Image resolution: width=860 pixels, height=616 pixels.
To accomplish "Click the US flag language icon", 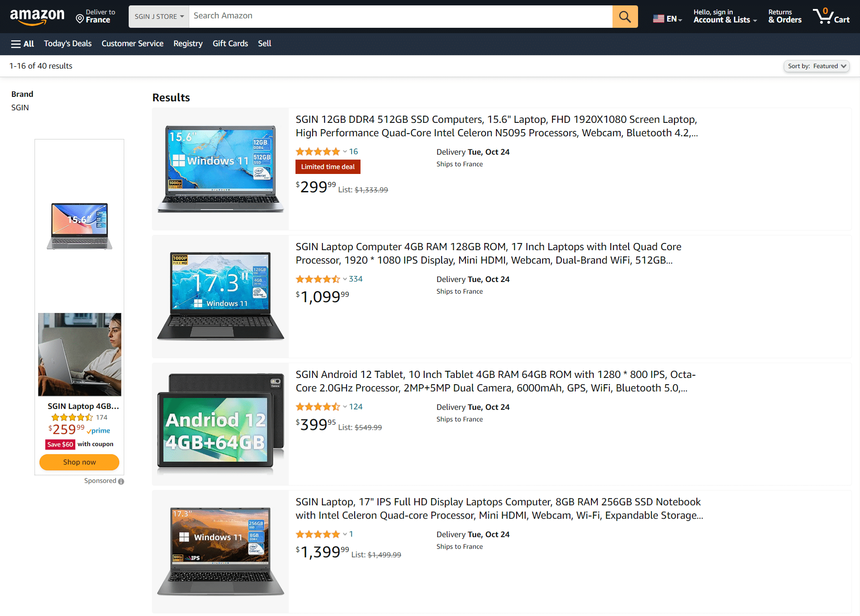I will 658,18.
